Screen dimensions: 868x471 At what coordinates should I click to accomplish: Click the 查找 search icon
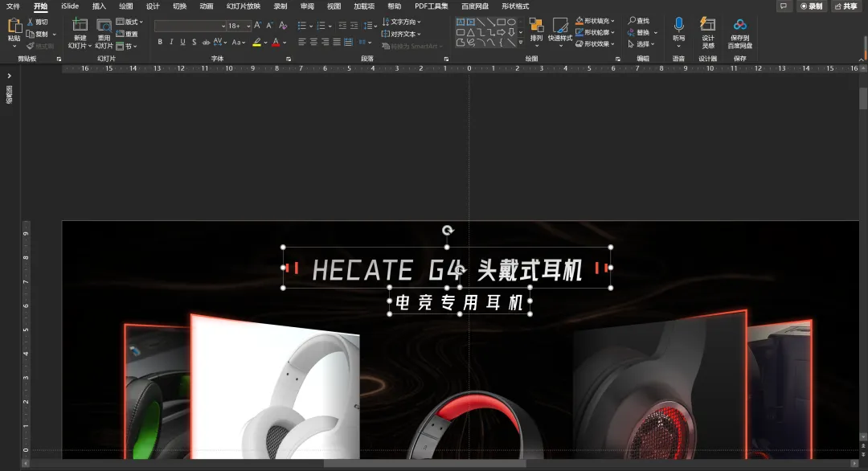pos(638,21)
